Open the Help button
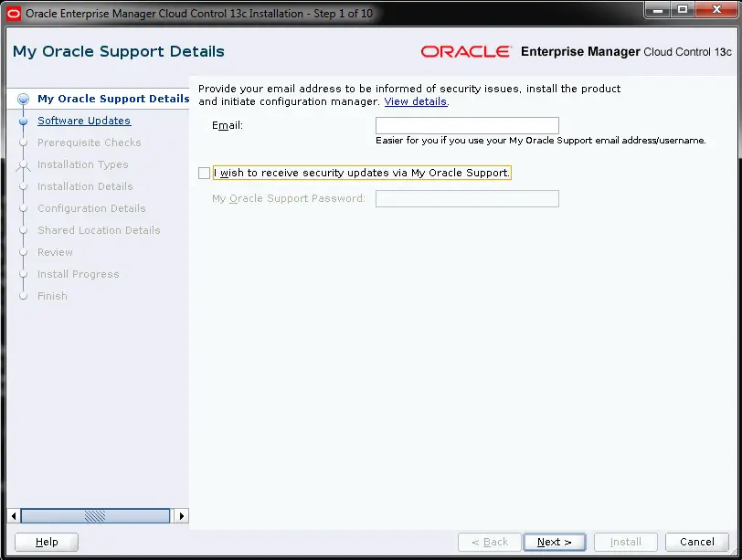The width and height of the screenshot is (742, 560). click(x=47, y=542)
